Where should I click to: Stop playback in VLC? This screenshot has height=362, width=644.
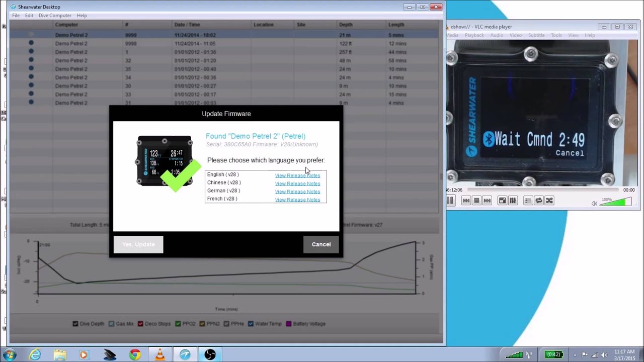pos(476,201)
